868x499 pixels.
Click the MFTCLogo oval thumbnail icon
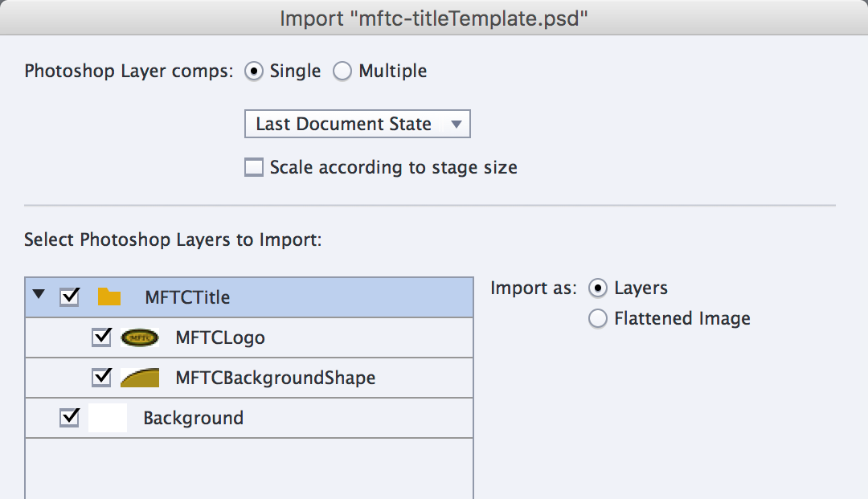pos(139,338)
